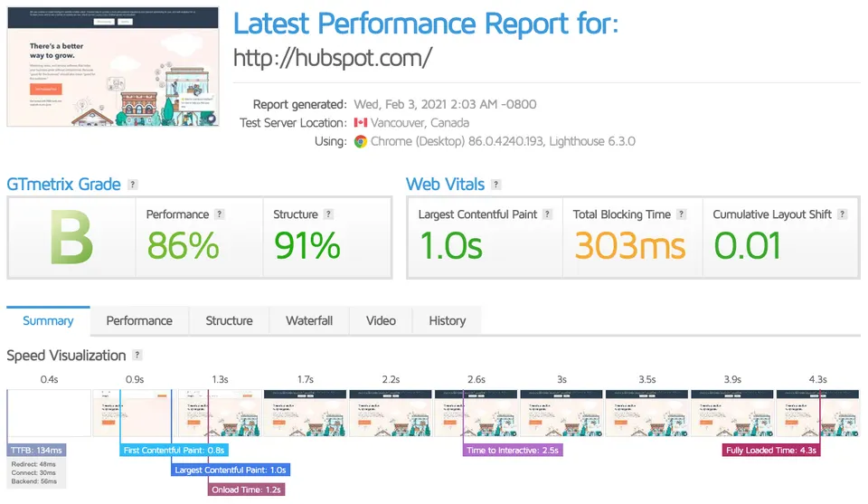Image resolution: width=868 pixels, height=504 pixels.
Task: Click the Web Vitals heading
Action: [x=445, y=185]
